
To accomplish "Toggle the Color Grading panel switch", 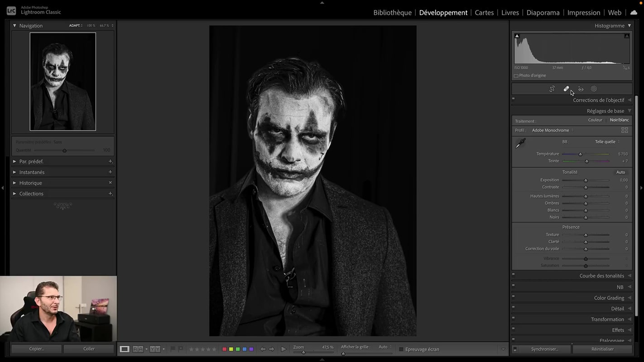I will (x=513, y=296).
